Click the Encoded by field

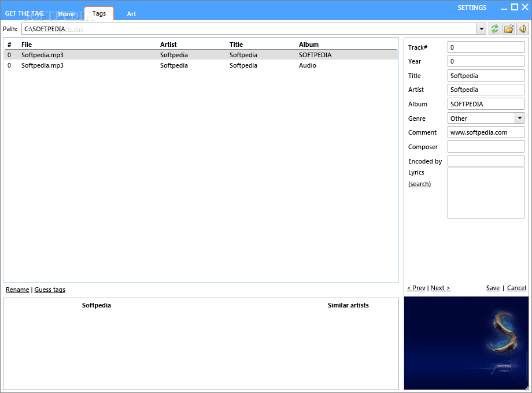[x=486, y=161]
